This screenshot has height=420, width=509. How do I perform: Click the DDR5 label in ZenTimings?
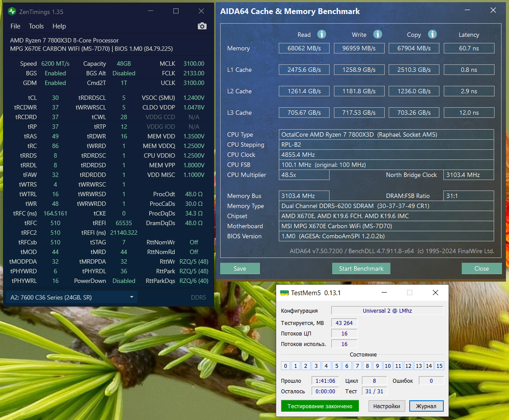(198, 297)
